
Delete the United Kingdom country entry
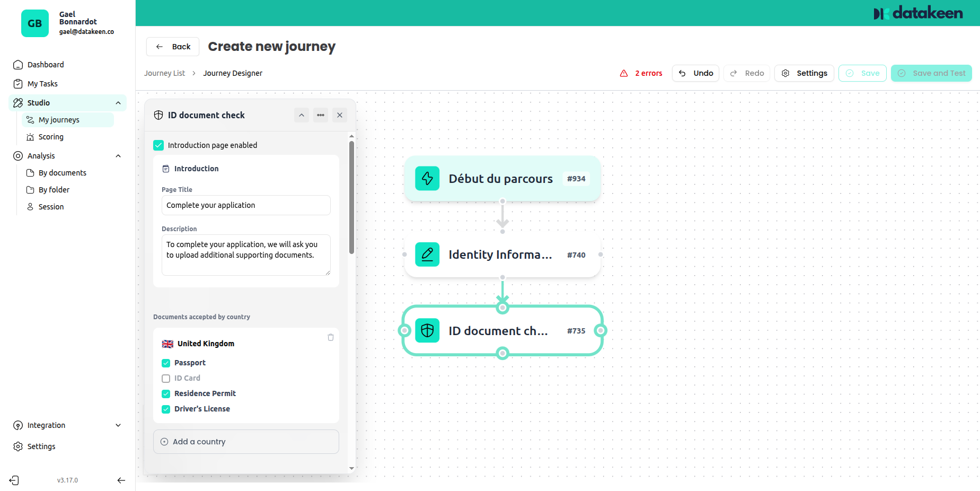pos(330,337)
